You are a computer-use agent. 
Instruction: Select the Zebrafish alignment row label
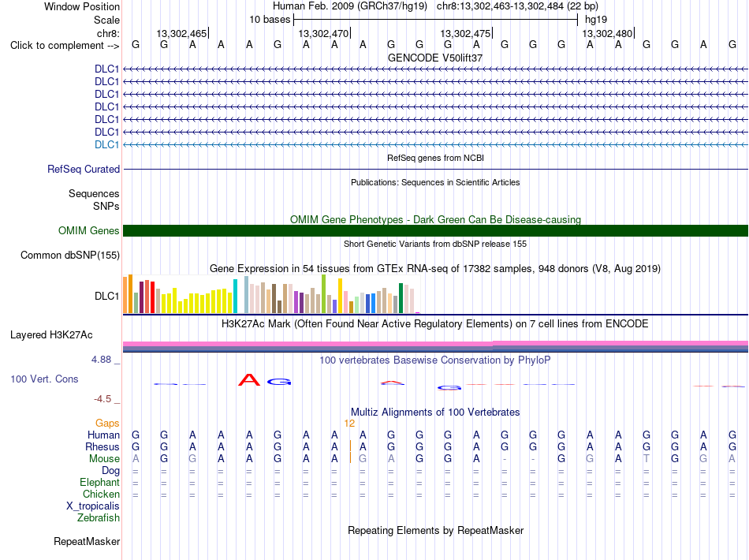point(99,518)
